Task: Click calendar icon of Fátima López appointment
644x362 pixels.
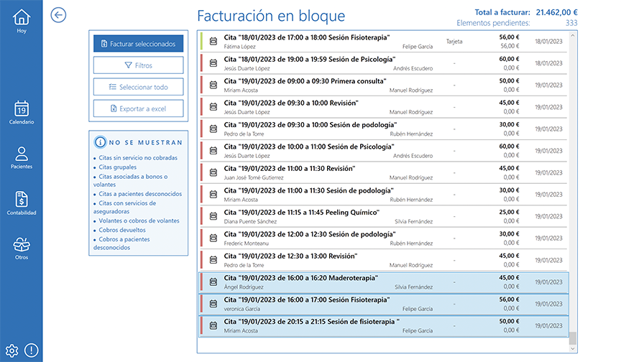Action: (x=213, y=41)
